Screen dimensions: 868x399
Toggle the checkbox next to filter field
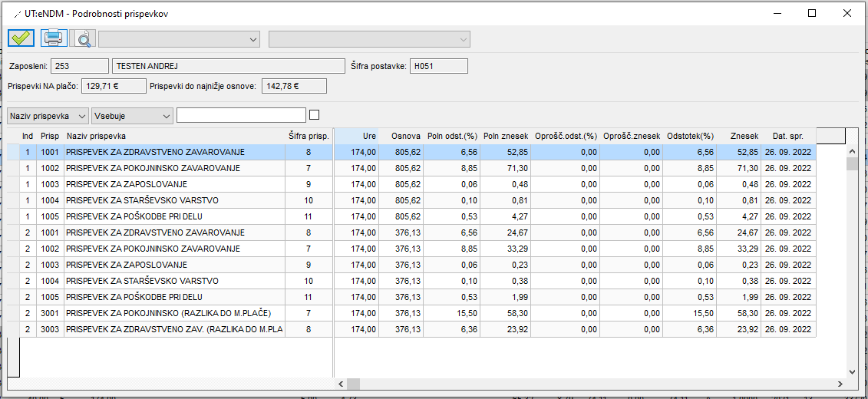click(315, 115)
